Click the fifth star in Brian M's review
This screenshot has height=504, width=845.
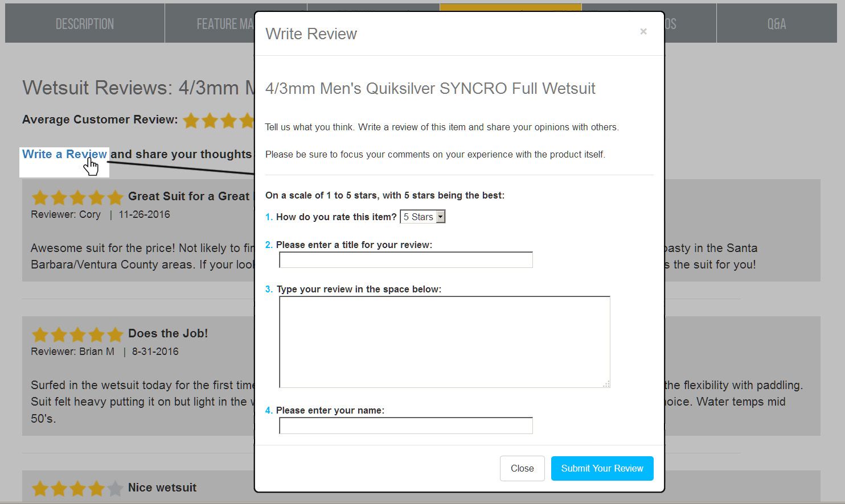115,334
